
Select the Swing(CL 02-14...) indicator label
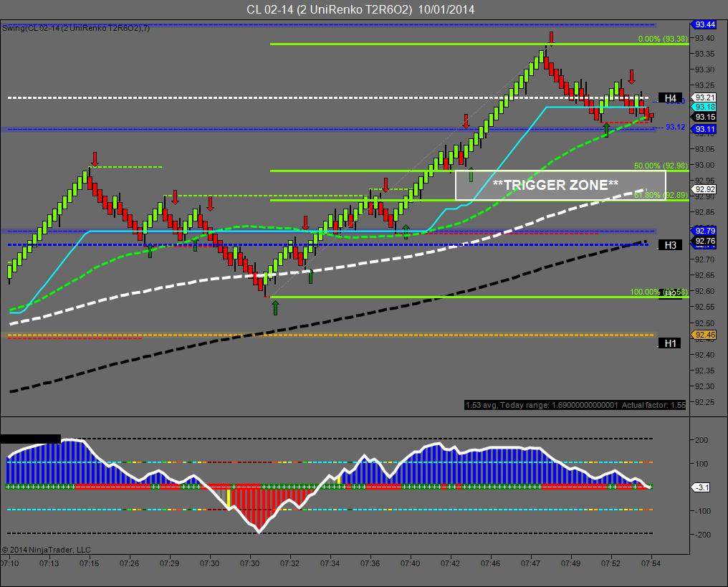pos(76,29)
